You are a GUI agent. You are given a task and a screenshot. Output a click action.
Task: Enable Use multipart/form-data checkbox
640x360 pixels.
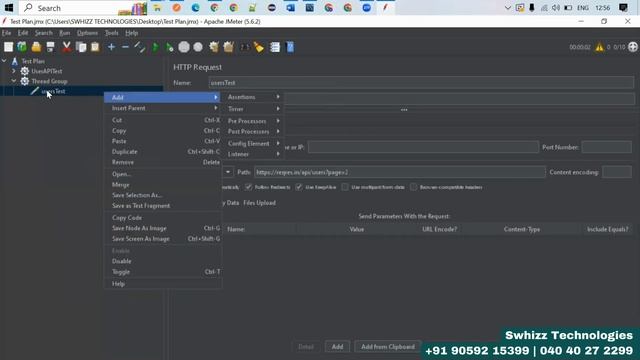click(x=345, y=187)
